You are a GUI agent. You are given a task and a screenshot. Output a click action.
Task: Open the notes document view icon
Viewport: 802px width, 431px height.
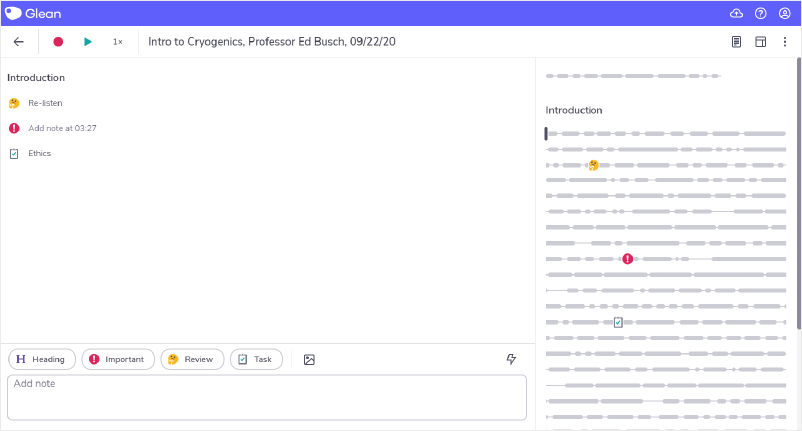[737, 42]
